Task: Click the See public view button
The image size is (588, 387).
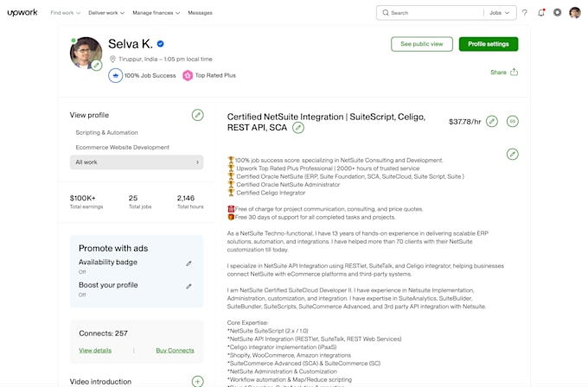Action: click(421, 44)
